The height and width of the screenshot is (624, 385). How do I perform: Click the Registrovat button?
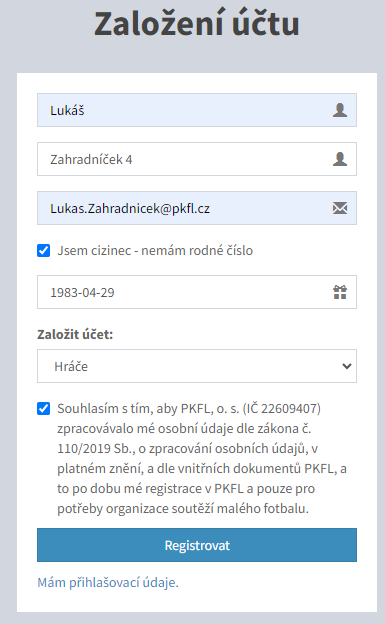(197, 545)
